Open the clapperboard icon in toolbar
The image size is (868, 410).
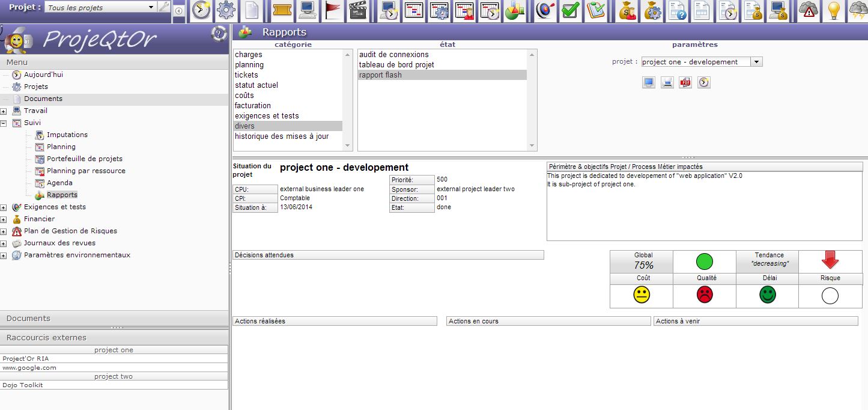pos(358,10)
